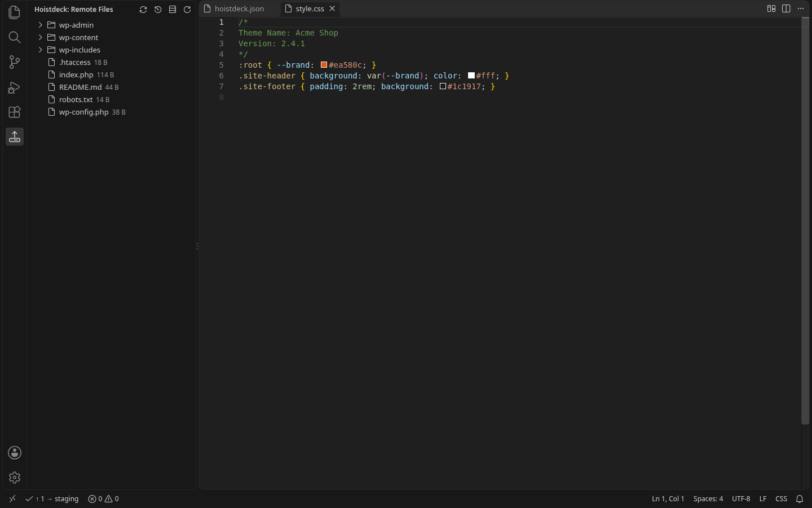Viewport: 812px width, 508px height.
Task: Open the Extensions view icon
Action: click(15, 112)
